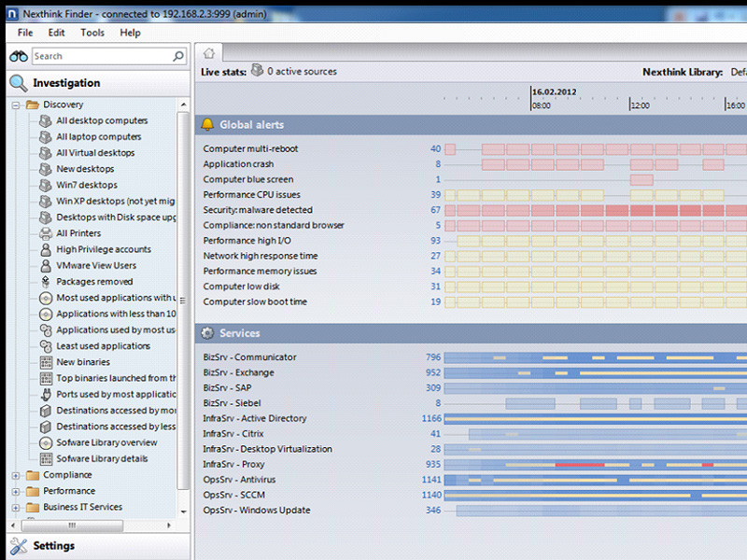Click Computer blue screen timeline block
This screenshot has height=560, width=747.
(641, 180)
